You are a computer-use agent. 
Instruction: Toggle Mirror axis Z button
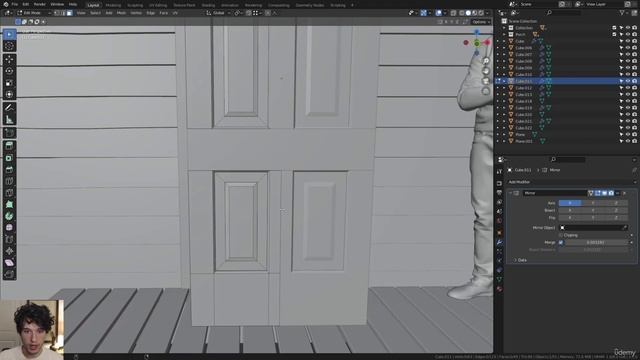616,203
